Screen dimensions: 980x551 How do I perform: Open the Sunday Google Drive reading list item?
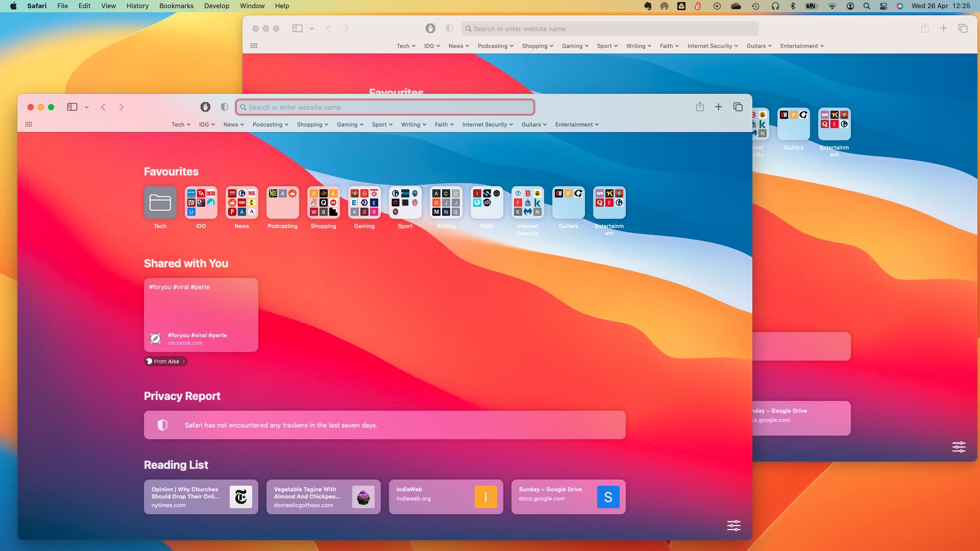tap(568, 496)
